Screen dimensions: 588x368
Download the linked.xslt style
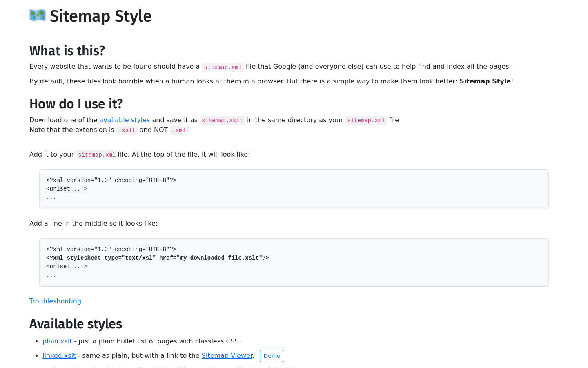[x=59, y=355]
